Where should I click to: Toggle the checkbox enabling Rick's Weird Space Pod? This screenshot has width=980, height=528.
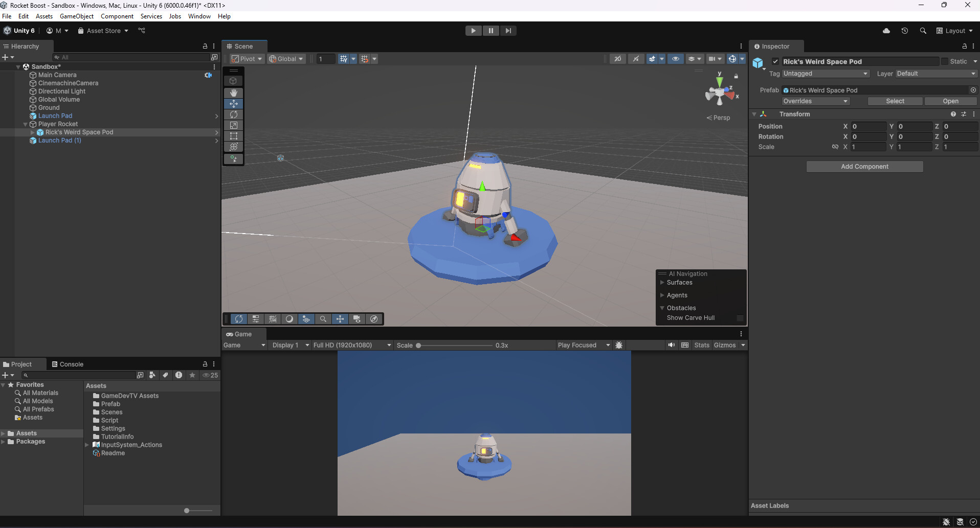click(x=775, y=61)
